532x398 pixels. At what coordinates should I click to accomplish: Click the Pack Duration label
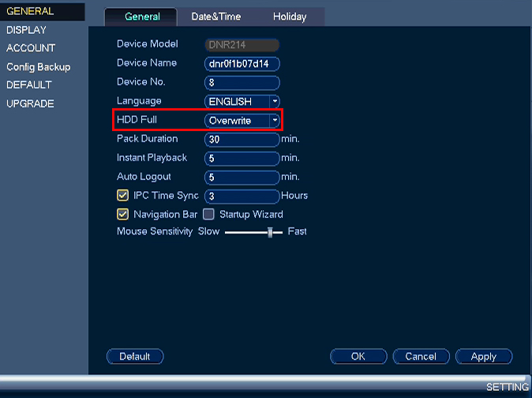[148, 139]
